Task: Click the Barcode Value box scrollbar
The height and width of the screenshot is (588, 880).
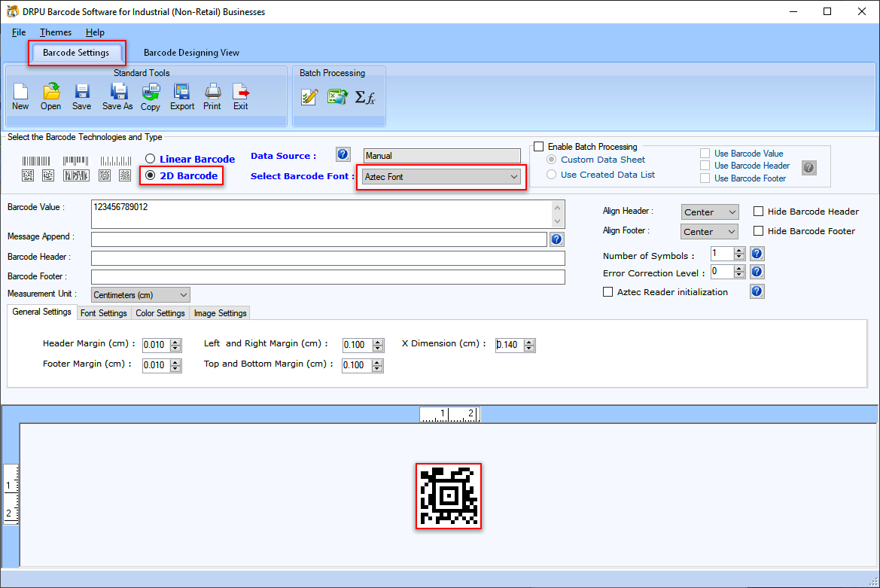Action: (x=557, y=215)
